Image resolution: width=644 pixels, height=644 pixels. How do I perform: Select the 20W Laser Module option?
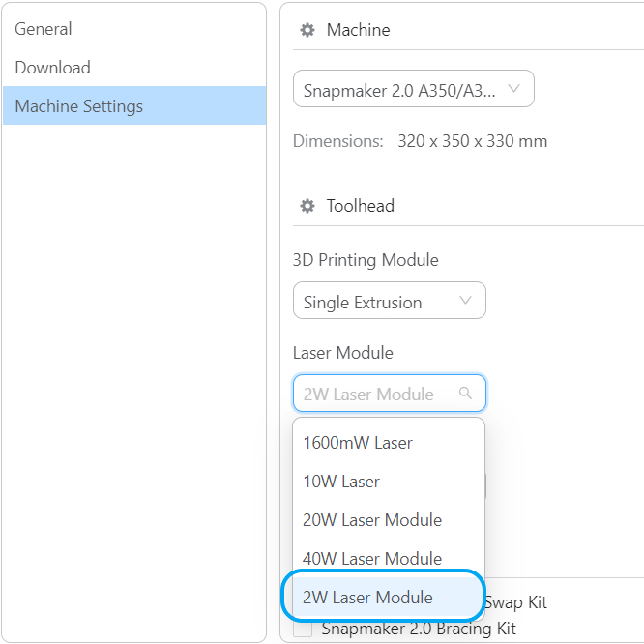(x=372, y=520)
